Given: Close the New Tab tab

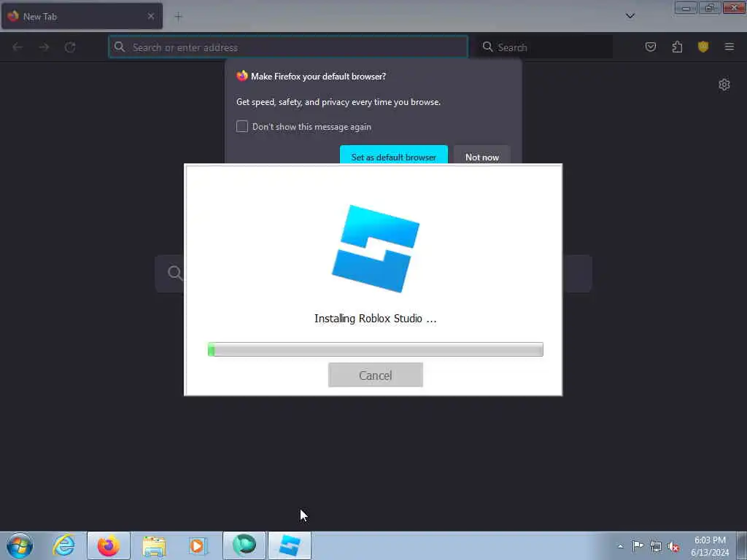Looking at the screenshot, I should coord(151,16).
